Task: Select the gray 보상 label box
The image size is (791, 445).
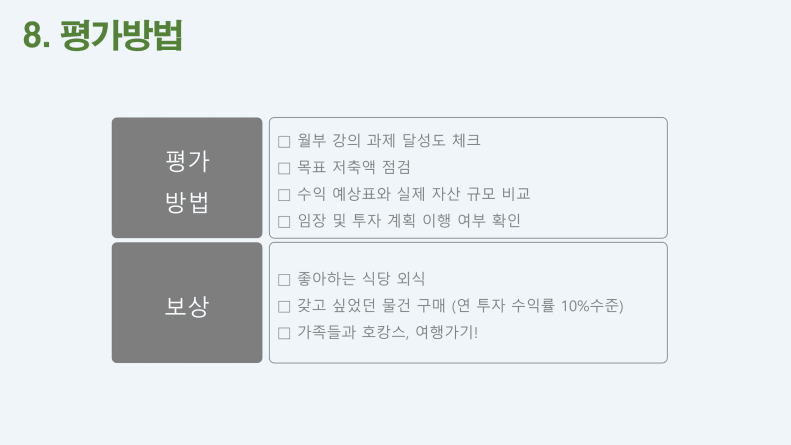Action: (187, 303)
